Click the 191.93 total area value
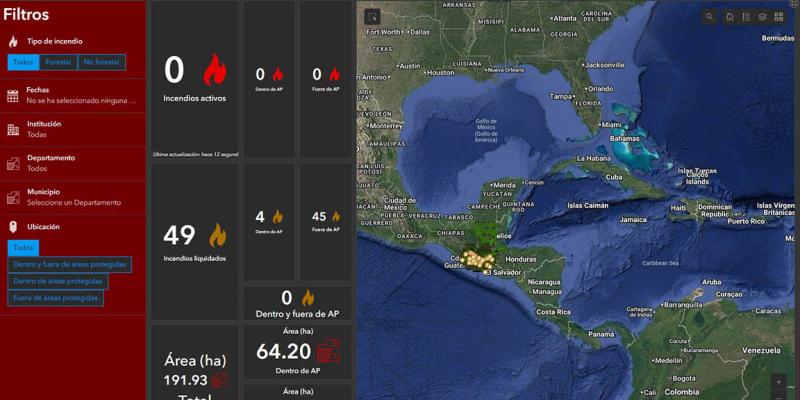The height and width of the screenshot is (400, 800). [186, 380]
